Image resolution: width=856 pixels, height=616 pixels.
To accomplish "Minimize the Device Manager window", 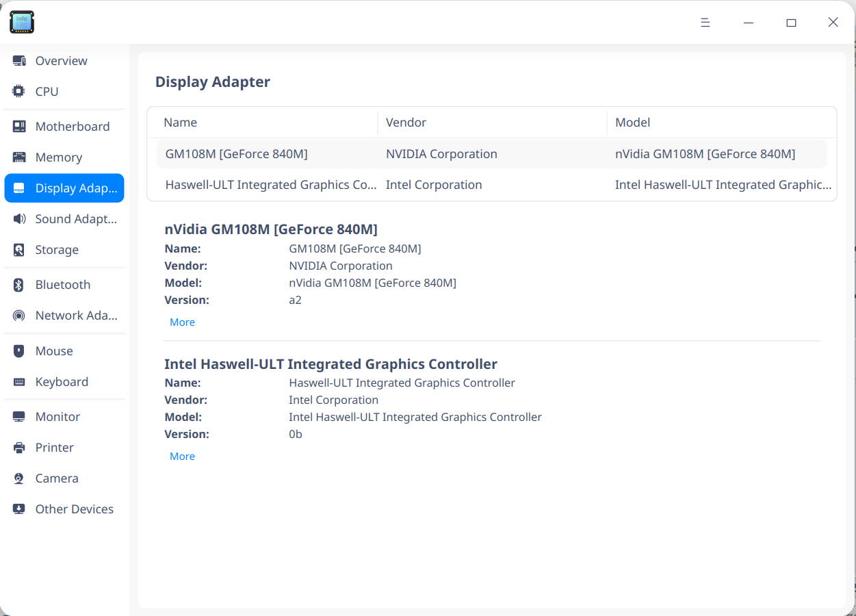I will [x=749, y=23].
